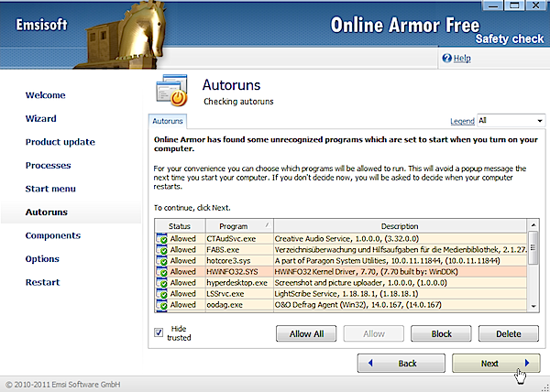The width and height of the screenshot is (550, 392).
Task: Click the Back button
Action: tap(401, 364)
